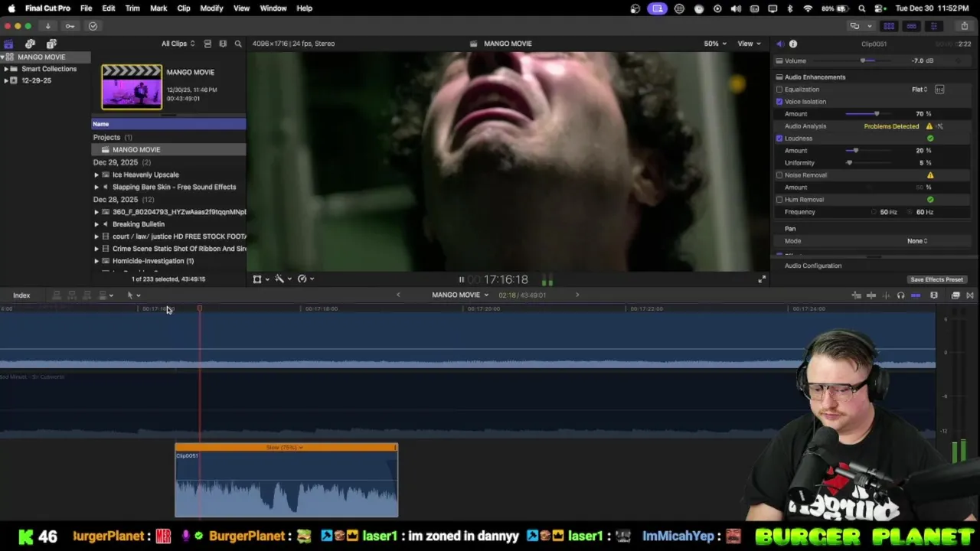Open the Slow (75%) retime bar menu
Image resolution: width=980 pixels, height=551 pixels.
(x=284, y=448)
